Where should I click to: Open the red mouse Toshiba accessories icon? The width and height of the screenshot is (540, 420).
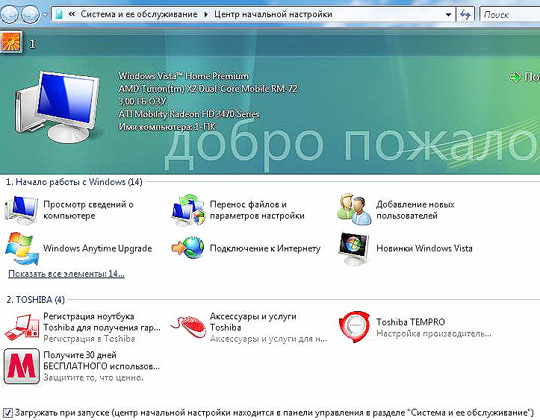click(188, 326)
